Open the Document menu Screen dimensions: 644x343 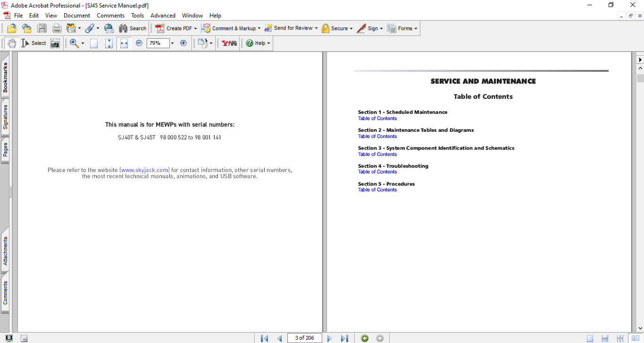coord(77,16)
